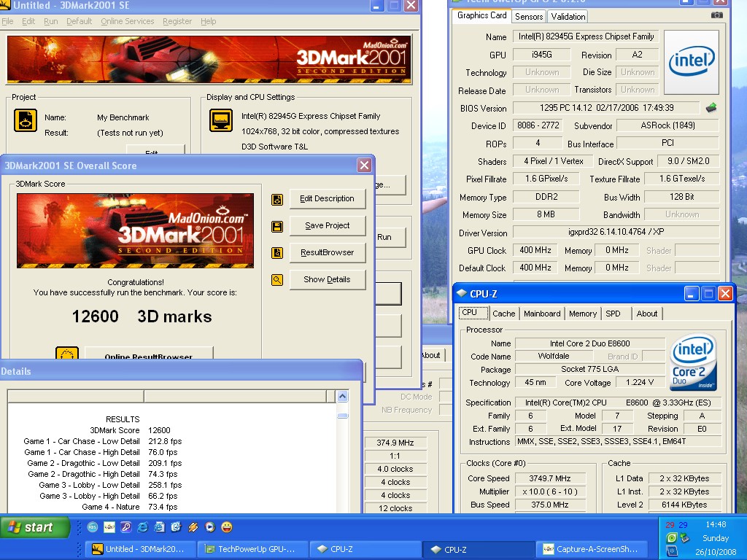Viewport: 747px width, 560px height.
Task: Click the 12600 3D marks score text
Action: pyautogui.click(x=142, y=316)
